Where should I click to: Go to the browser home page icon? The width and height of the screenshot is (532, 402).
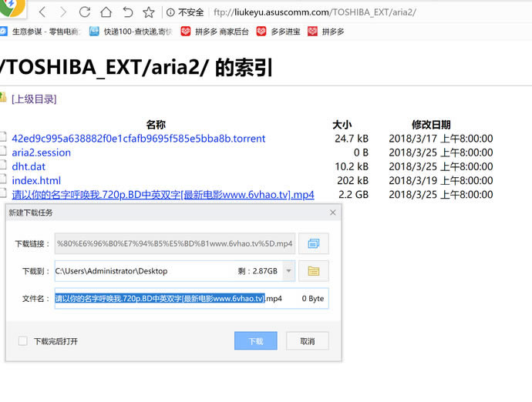(x=106, y=12)
